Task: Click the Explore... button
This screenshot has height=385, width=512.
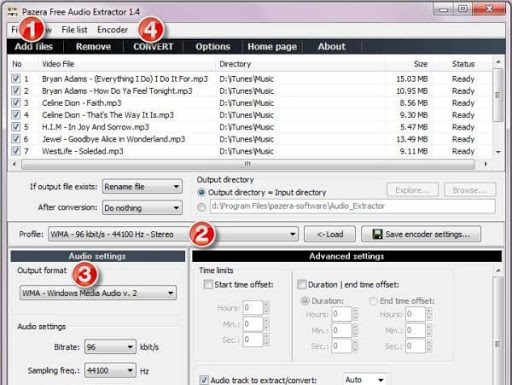Action: [412, 190]
